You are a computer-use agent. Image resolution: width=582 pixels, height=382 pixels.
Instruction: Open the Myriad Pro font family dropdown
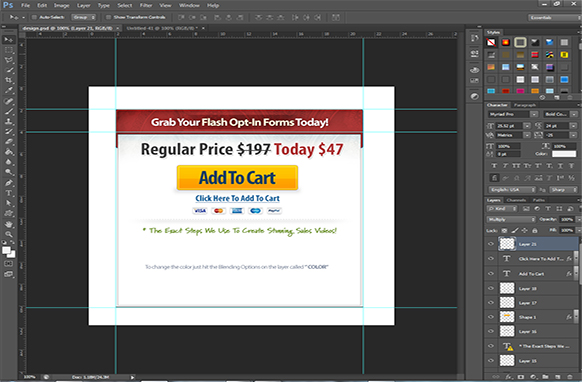point(513,114)
